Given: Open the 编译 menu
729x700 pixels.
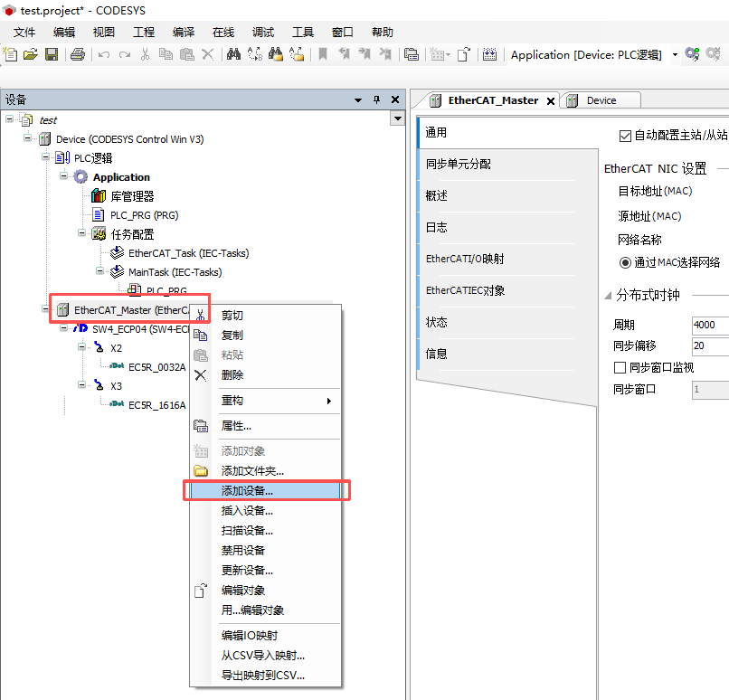Looking at the screenshot, I should (184, 32).
